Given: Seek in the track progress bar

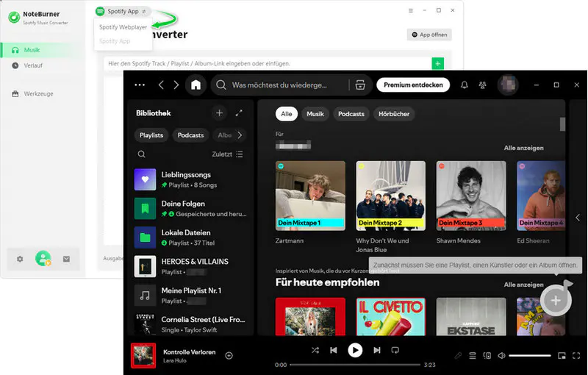Looking at the screenshot, I should [355, 365].
